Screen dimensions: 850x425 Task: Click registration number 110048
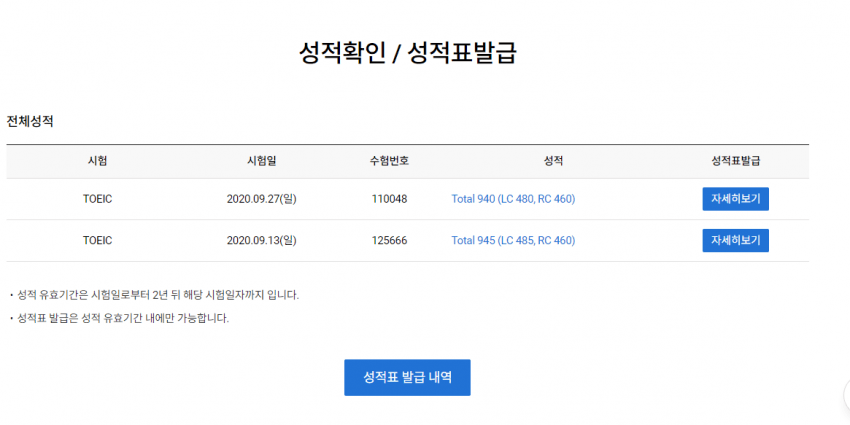coord(389,199)
